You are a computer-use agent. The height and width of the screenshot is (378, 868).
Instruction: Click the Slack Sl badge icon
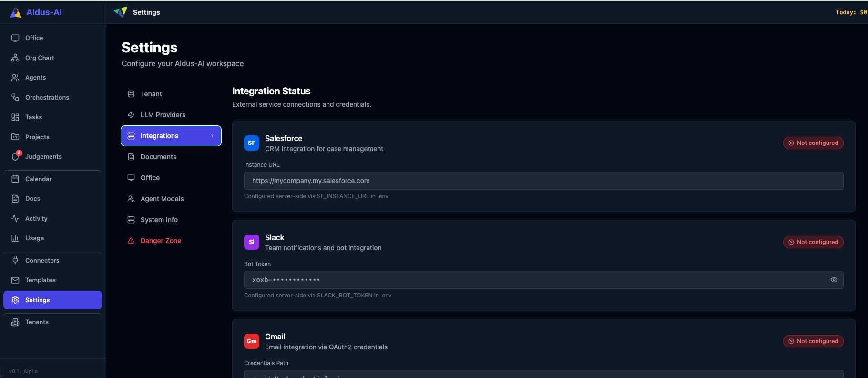(x=252, y=242)
